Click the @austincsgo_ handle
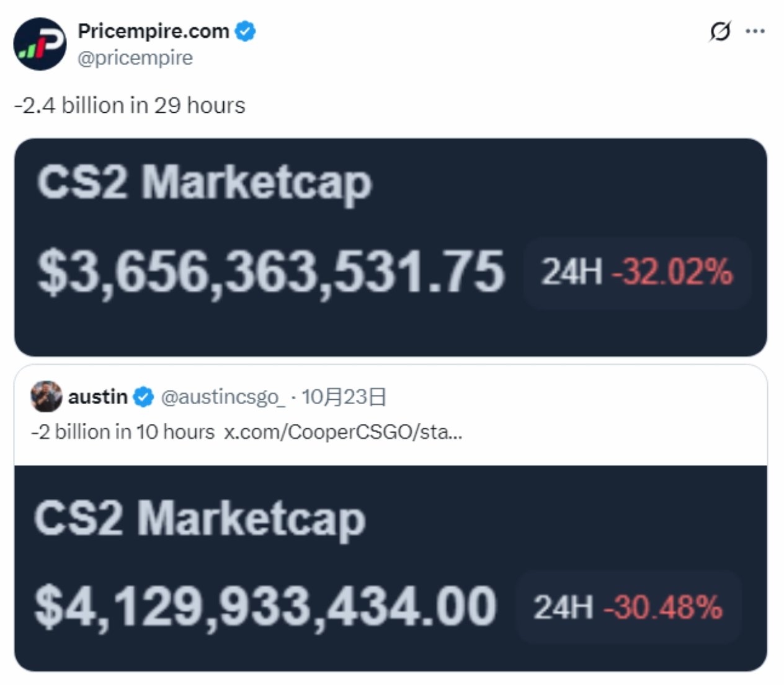The image size is (784, 685). 223,397
